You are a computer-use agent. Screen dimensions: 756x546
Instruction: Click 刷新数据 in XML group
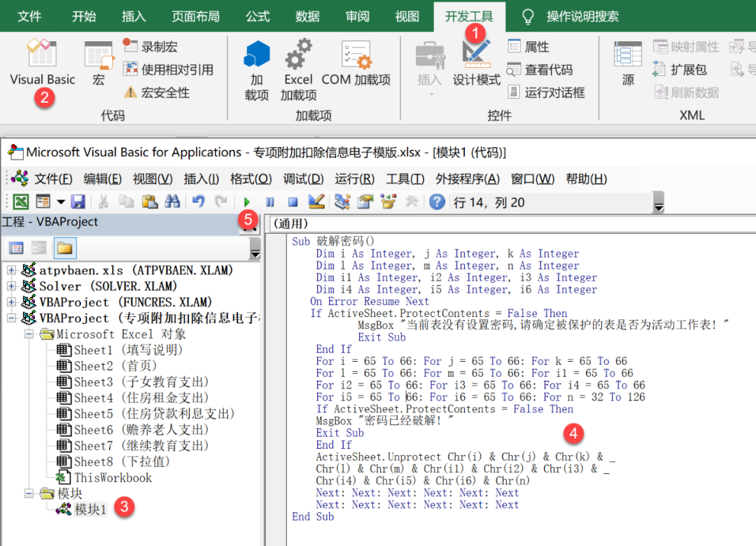687,92
